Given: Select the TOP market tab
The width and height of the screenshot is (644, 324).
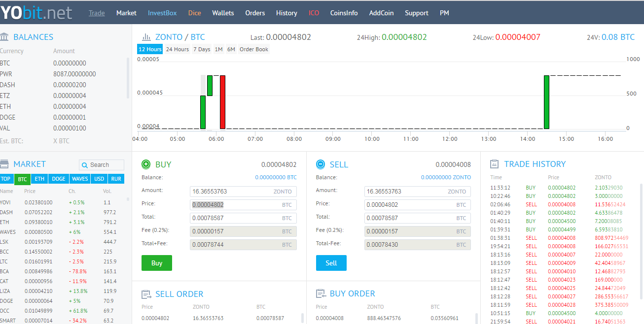Looking at the screenshot, I should click(x=5, y=179).
